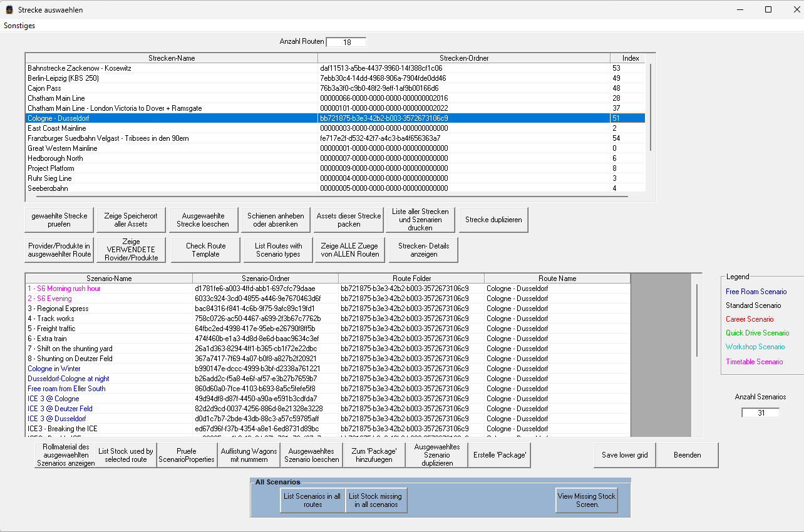
Task: Click List Scenarios in all routes
Action: coord(312,500)
